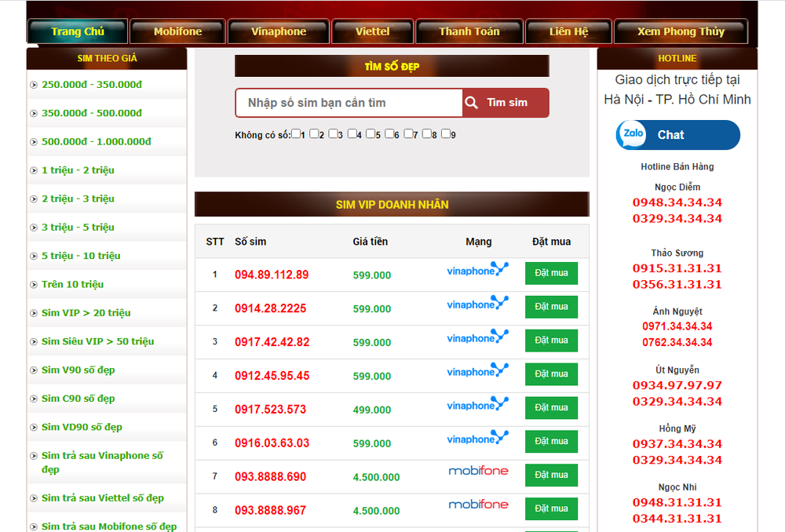The height and width of the screenshot is (532, 785).
Task: Open the 3 triệu - 5 triệu link
Action: coord(78,228)
